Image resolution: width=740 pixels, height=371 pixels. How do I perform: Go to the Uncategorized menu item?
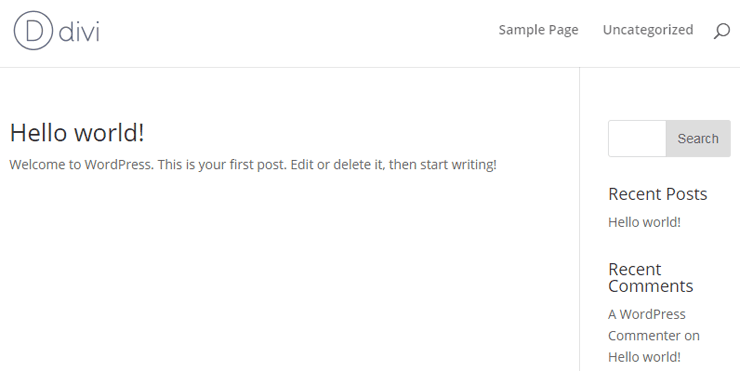point(648,30)
